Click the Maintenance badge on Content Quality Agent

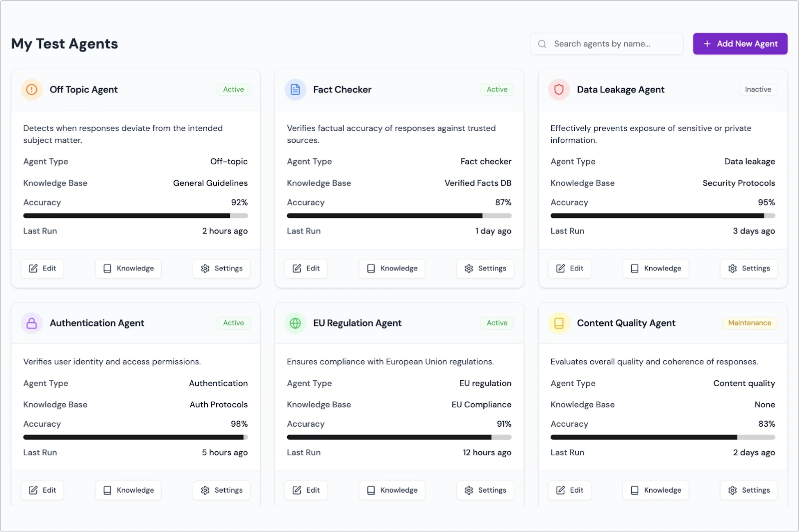[749, 323]
